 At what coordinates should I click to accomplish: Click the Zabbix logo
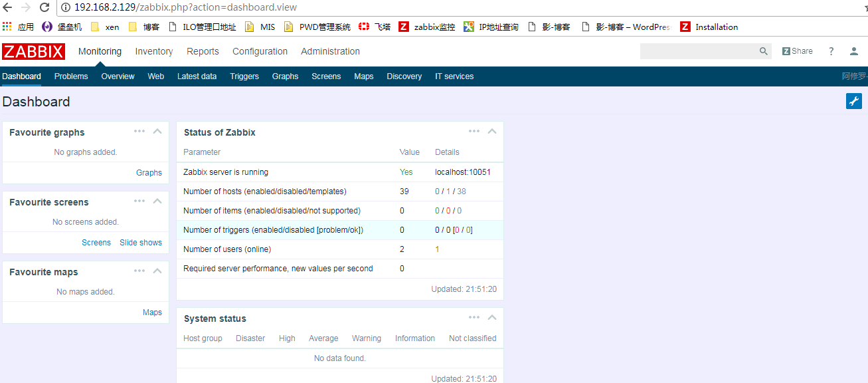click(33, 51)
